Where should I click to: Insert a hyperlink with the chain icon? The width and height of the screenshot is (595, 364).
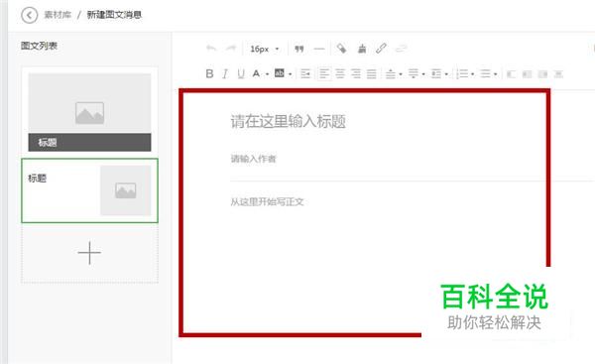tap(381, 49)
